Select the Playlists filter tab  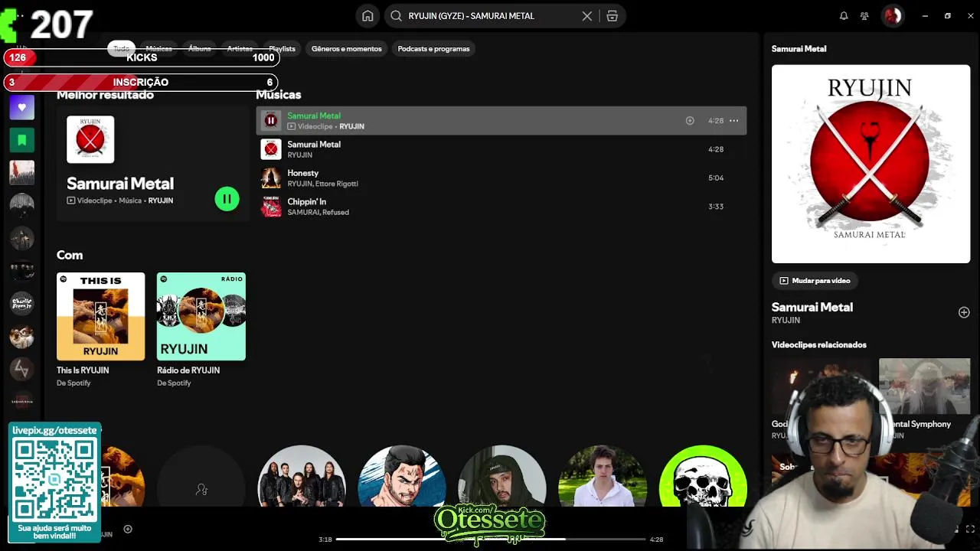(282, 48)
